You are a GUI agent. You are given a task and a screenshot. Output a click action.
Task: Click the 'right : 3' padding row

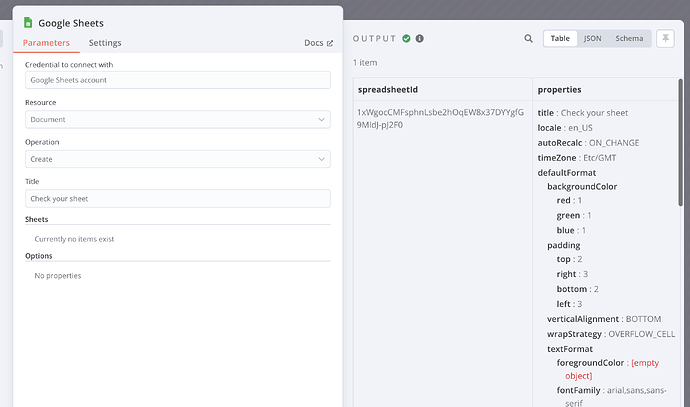click(x=572, y=274)
